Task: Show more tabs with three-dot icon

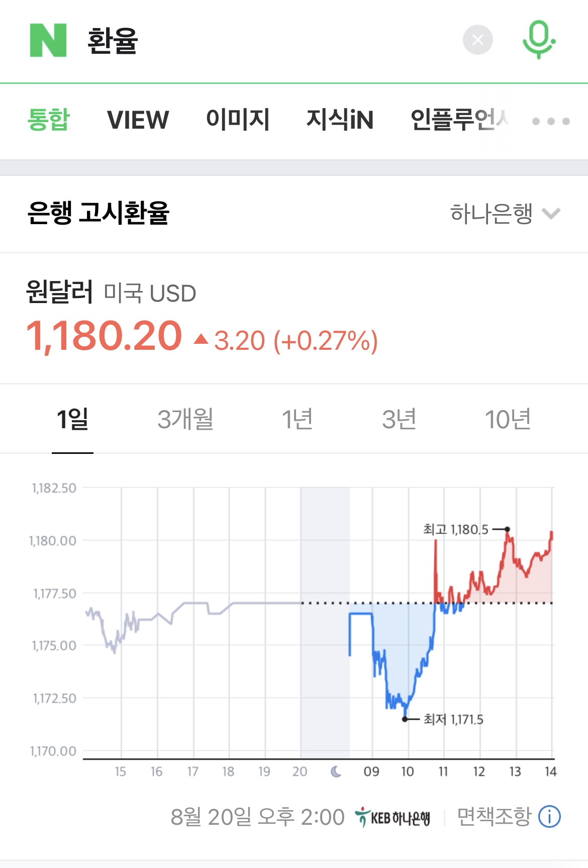Action: click(x=551, y=121)
